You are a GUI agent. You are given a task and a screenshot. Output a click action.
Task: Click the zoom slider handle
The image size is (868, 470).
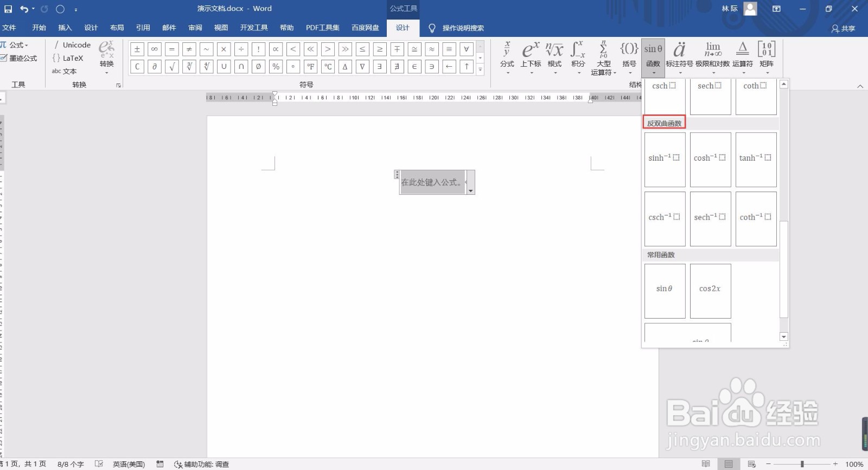point(802,464)
